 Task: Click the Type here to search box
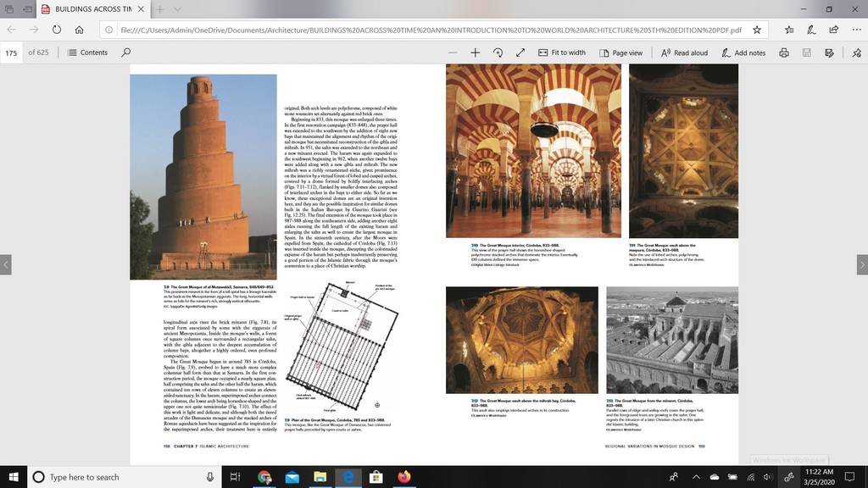coord(125,477)
